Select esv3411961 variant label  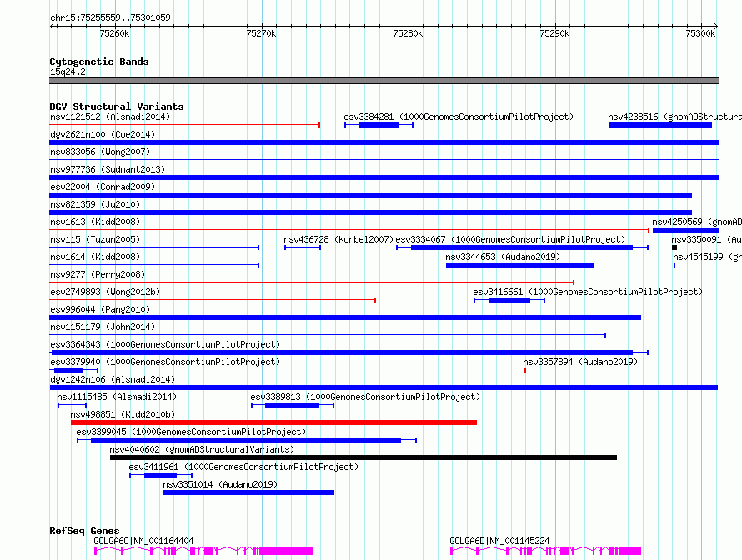click(x=243, y=467)
